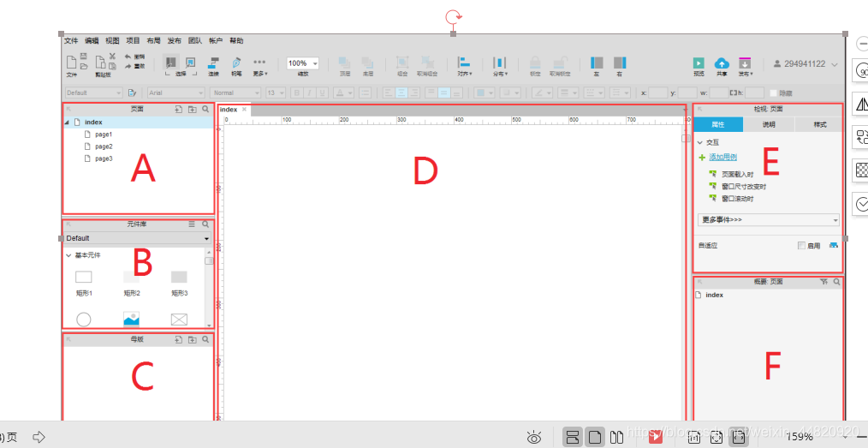Toggle Underline formatting button
The image size is (868, 448).
click(322, 93)
